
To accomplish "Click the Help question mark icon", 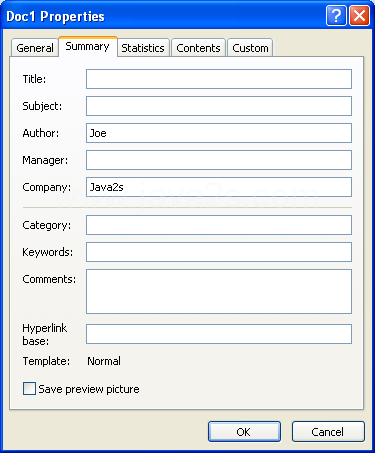I will 336,16.
